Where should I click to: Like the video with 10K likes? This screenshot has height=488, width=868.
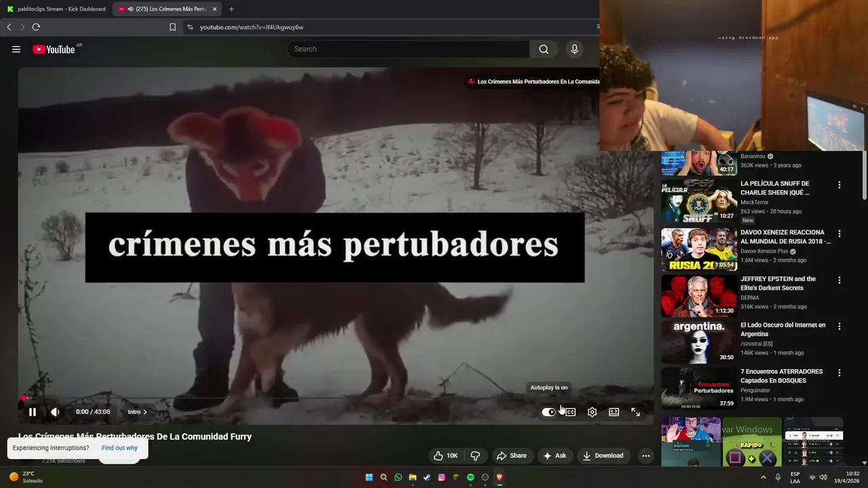coord(446,455)
